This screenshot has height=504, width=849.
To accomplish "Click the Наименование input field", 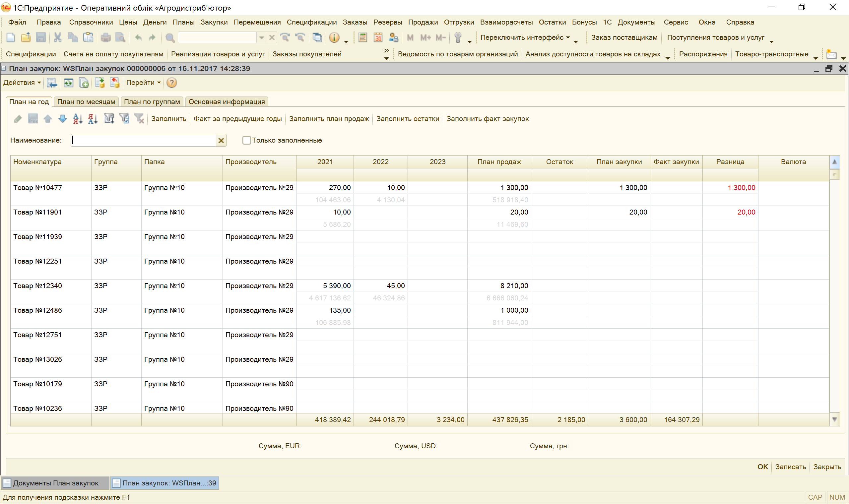I will pyautogui.click(x=144, y=140).
